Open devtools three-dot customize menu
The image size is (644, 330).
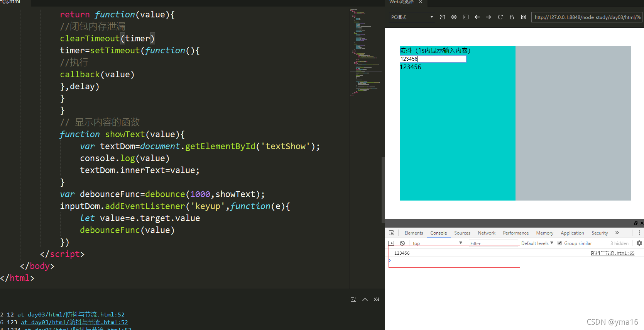[x=639, y=233]
